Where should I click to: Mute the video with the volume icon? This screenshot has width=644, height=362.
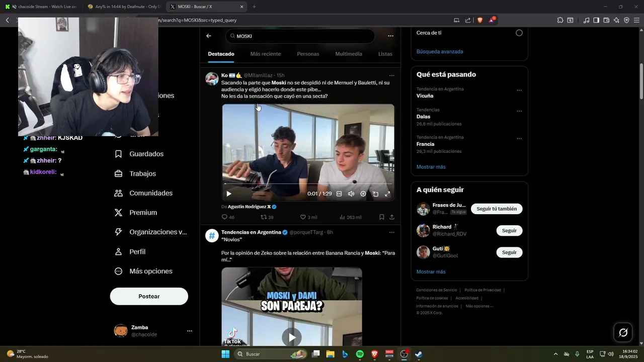pos(351,194)
